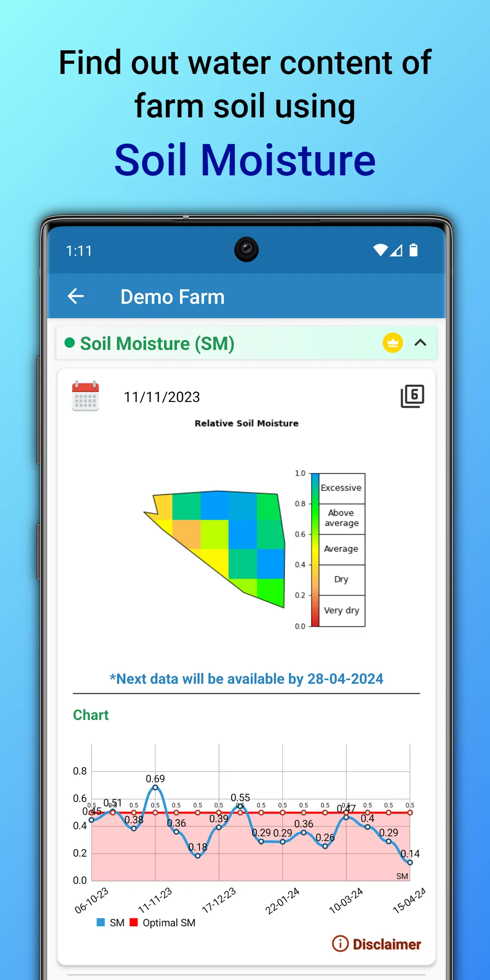Tap the Excessive band in color legend

point(342,488)
